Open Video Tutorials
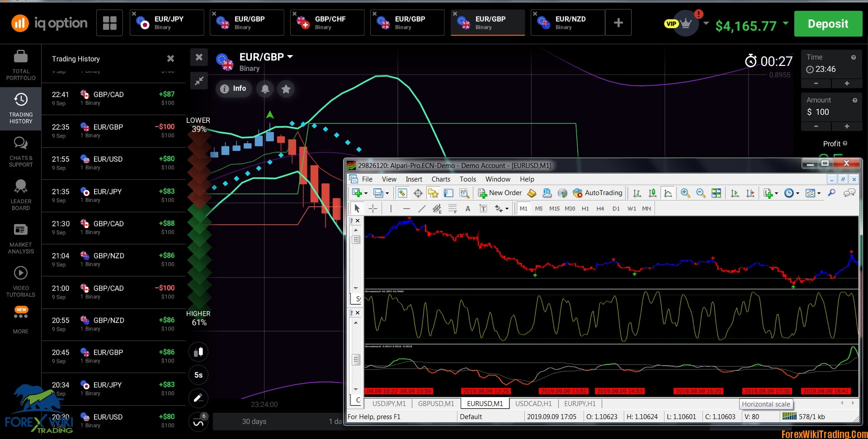 click(21, 282)
